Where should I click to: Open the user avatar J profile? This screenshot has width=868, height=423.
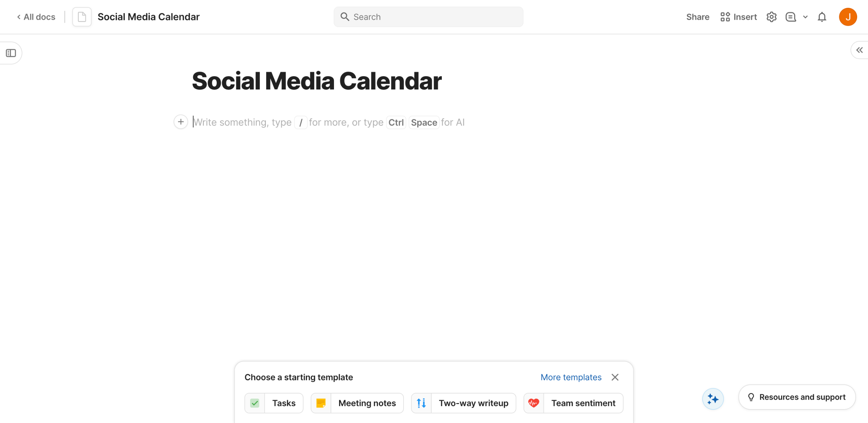coord(848,17)
